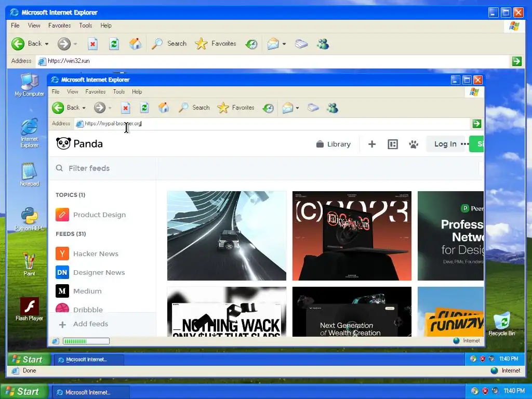The image size is (532, 399).
Task: Click Go arrow in outer address bar
Action: click(517, 61)
